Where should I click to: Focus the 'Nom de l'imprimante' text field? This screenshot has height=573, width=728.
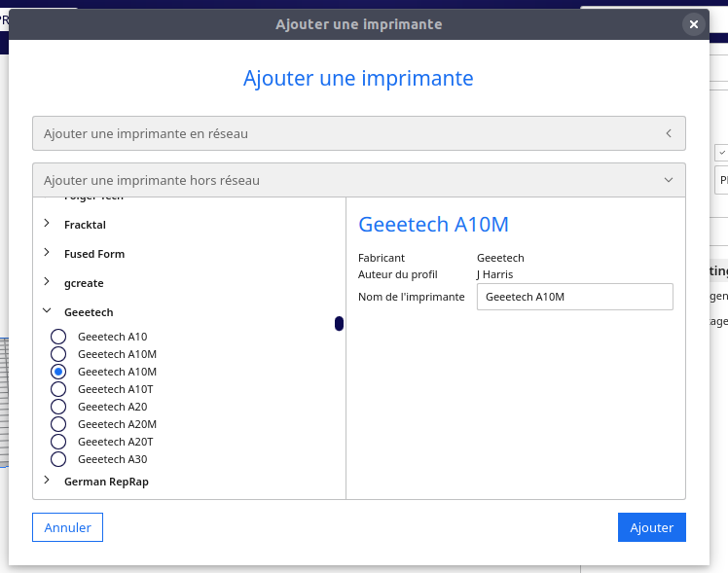click(574, 297)
